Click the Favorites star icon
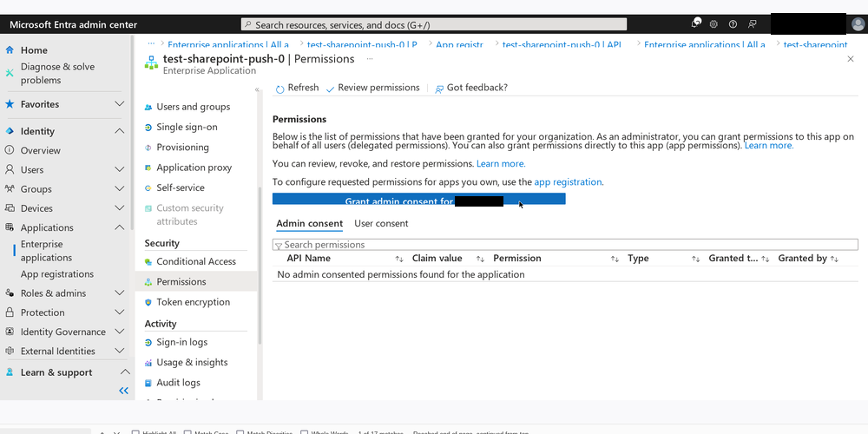 (10, 104)
